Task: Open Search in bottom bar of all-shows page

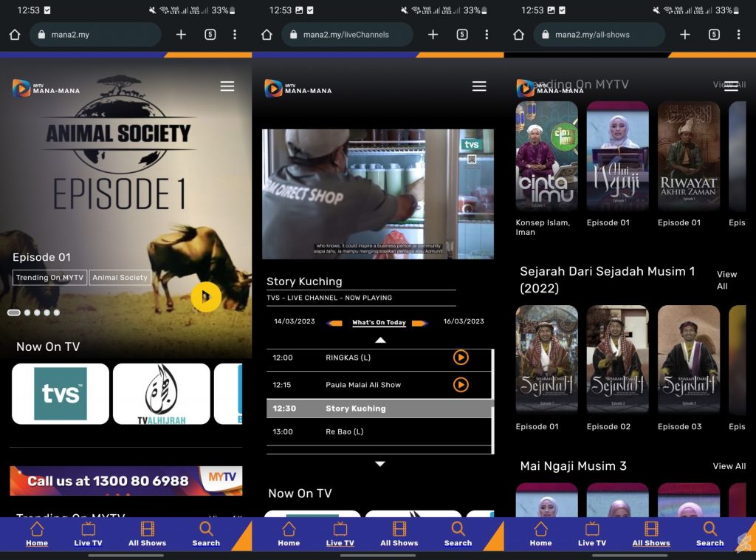Action: pyautogui.click(x=709, y=533)
